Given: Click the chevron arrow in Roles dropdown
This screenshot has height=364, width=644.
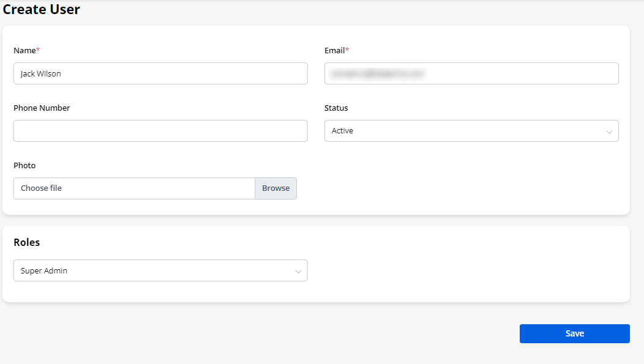Looking at the screenshot, I should pyautogui.click(x=298, y=271).
